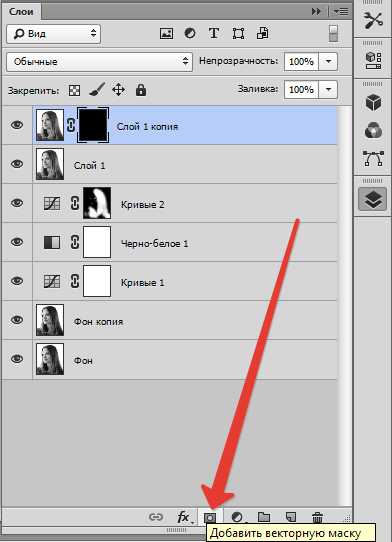Hide the Фон layer eye
The height and width of the screenshot is (542, 392).
(17, 359)
